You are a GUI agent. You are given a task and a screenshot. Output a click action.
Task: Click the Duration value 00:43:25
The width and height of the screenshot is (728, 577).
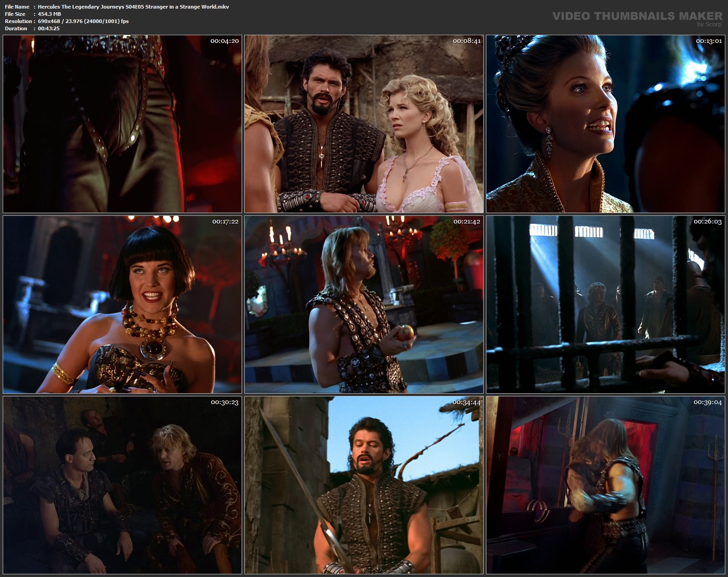tap(49, 28)
